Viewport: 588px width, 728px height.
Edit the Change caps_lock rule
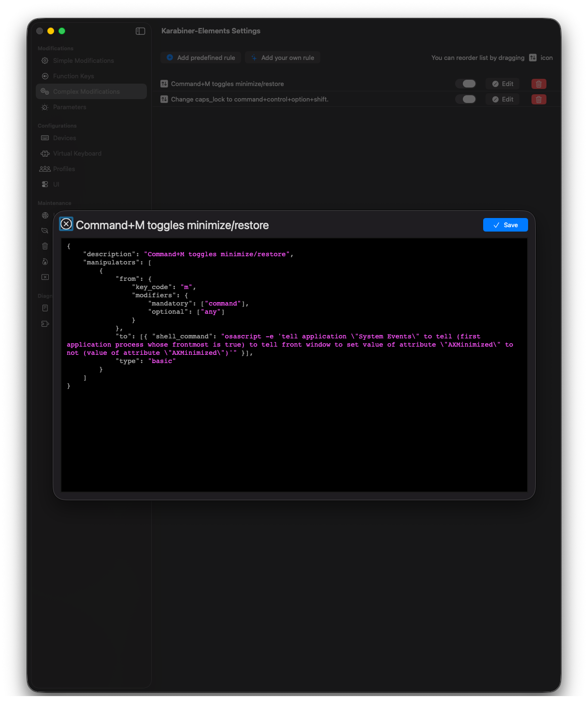(x=502, y=99)
